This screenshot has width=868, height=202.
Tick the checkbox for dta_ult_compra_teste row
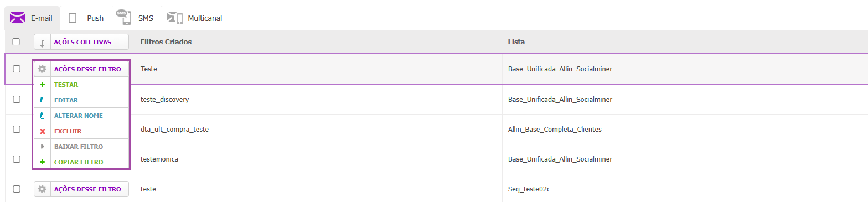coord(16,129)
